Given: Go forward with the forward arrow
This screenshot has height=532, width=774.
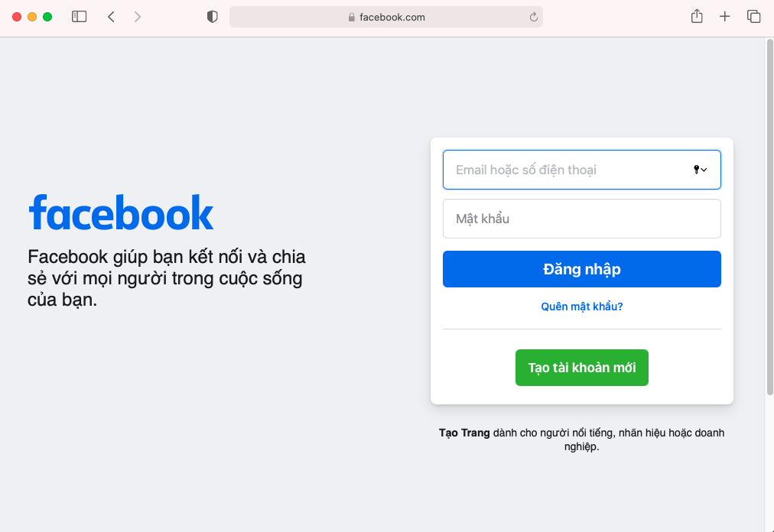Looking at the screenshot, I should click(x=137, y=17).
